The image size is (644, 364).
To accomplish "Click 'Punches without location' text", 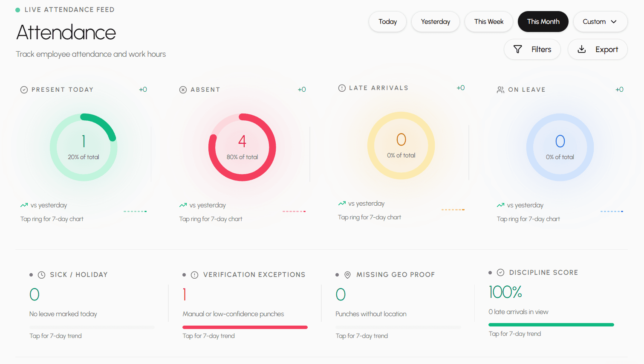I will (371, 314).
